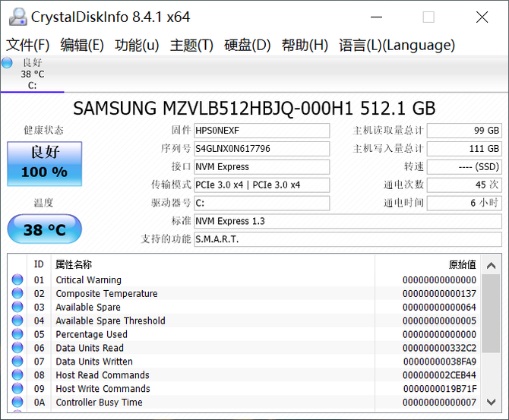The height and width of the screenshot is (420, 509).
Task: Click the 属性名称 column header
Action: [x=213, y=264]
